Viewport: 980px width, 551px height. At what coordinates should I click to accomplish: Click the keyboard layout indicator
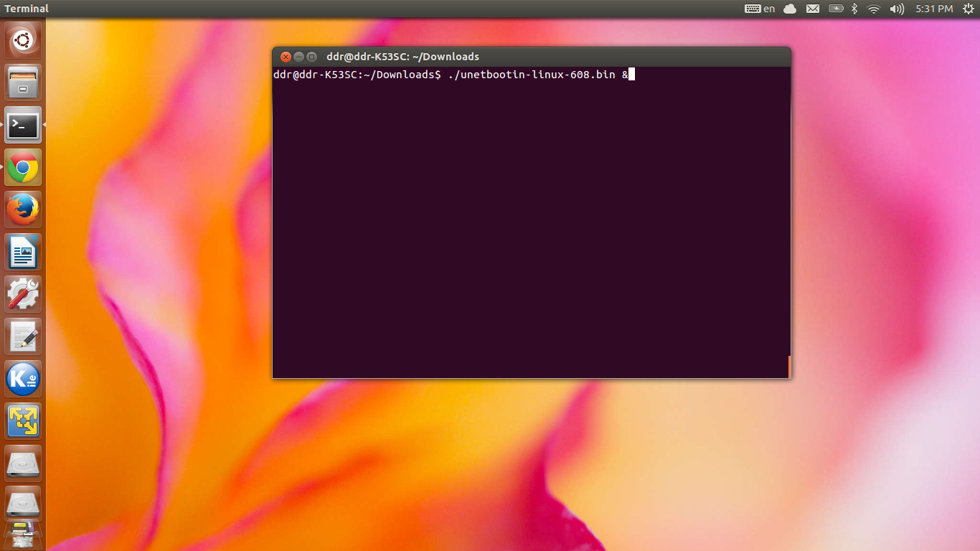753,9
